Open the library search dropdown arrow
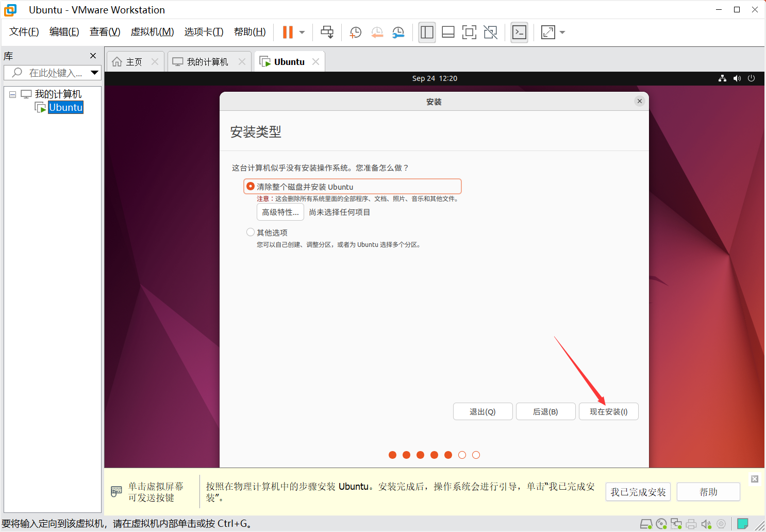This screenshot has width=766, height=532. pos(94,73)
